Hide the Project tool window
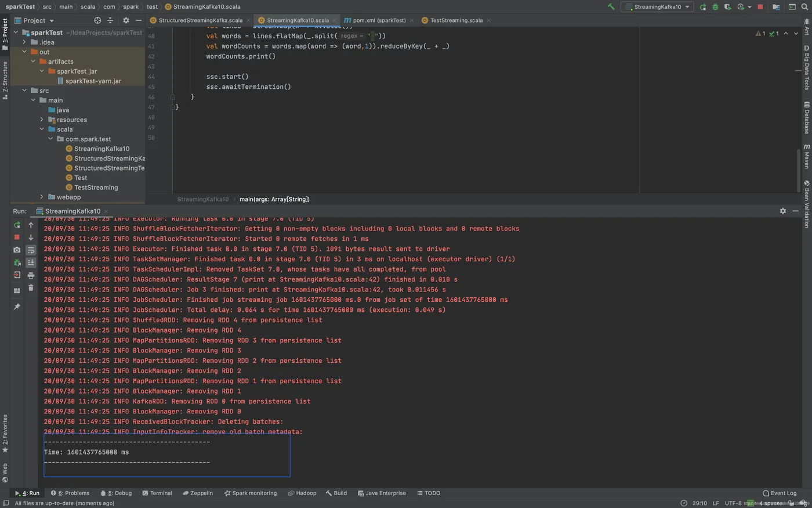 139,20
